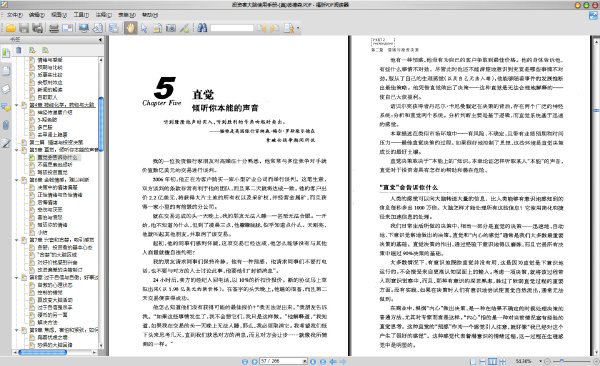This screenshot has width=600, height=366.
Task: Click the full-screen monitor icon
Action: point(84,28)
